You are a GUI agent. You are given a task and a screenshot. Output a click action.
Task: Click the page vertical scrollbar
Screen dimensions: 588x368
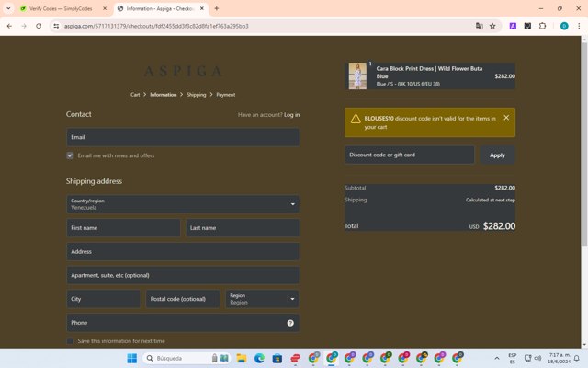pos(584,144)
